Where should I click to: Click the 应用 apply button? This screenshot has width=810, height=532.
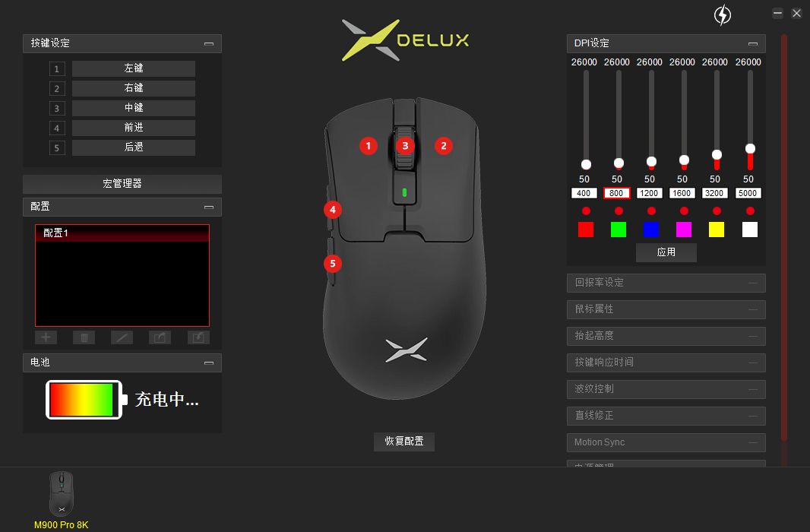[666, 252]
